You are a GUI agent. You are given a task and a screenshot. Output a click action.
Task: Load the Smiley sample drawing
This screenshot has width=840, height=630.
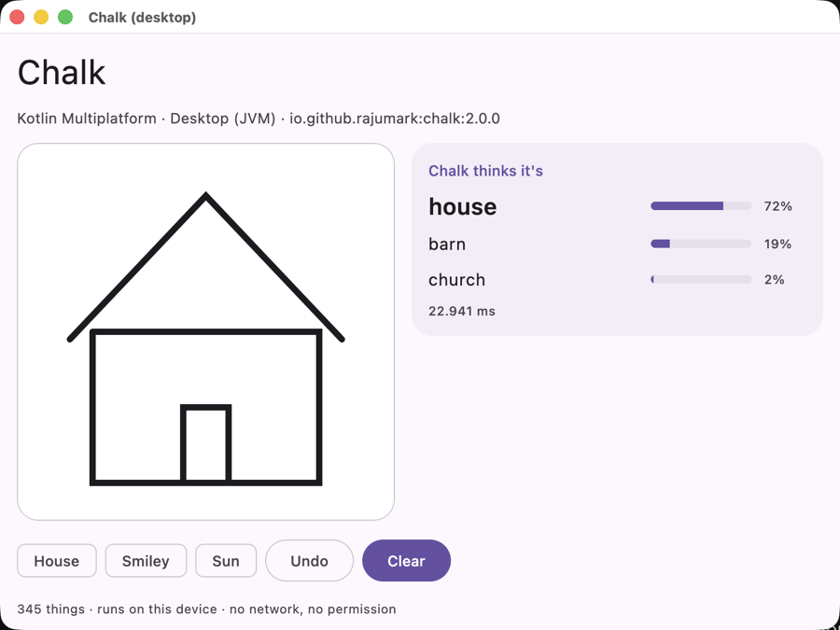(146, 560)
